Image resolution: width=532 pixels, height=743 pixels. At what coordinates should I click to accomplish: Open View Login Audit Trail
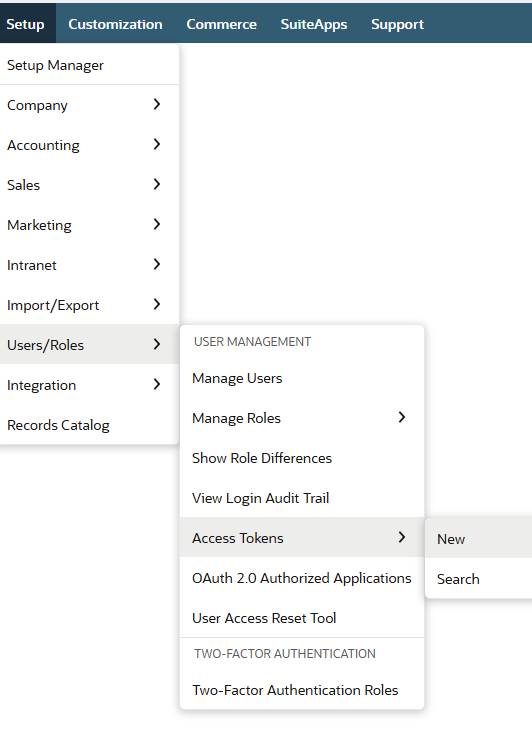click(x=302, y=498)
